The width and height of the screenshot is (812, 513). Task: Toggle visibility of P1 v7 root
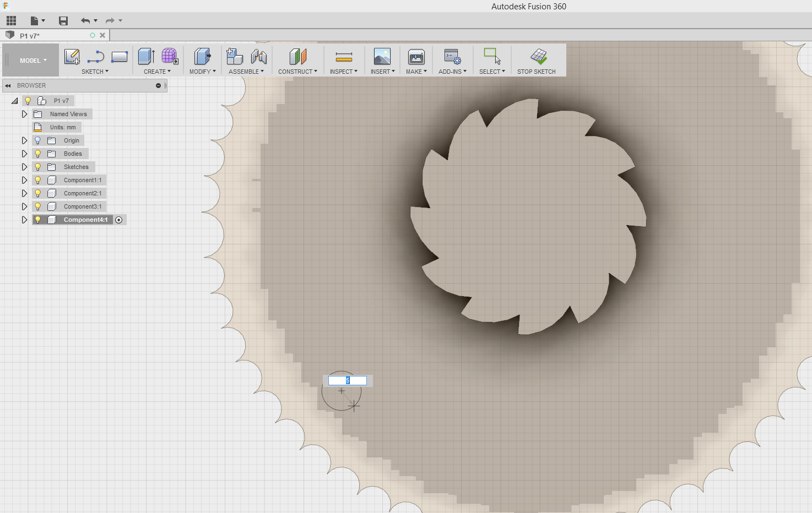pyautogui.click(x=28, y=101)
